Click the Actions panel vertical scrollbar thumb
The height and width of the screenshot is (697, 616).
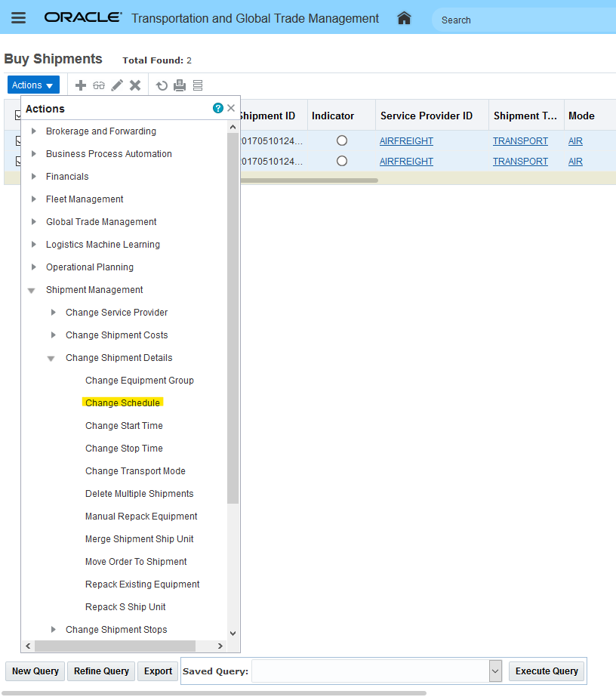pos(233,318)
